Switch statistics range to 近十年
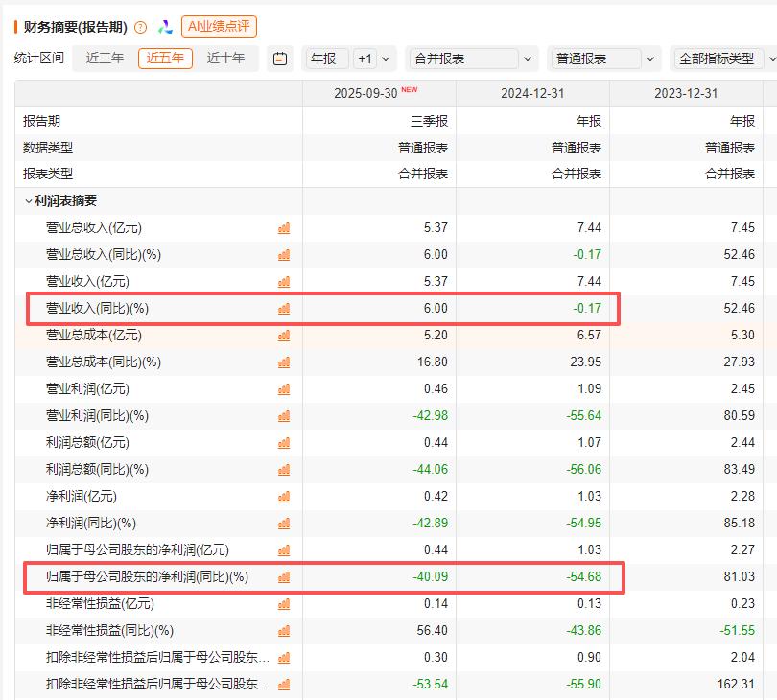Viewport: 777px width, 700px height. pos(226,58)
